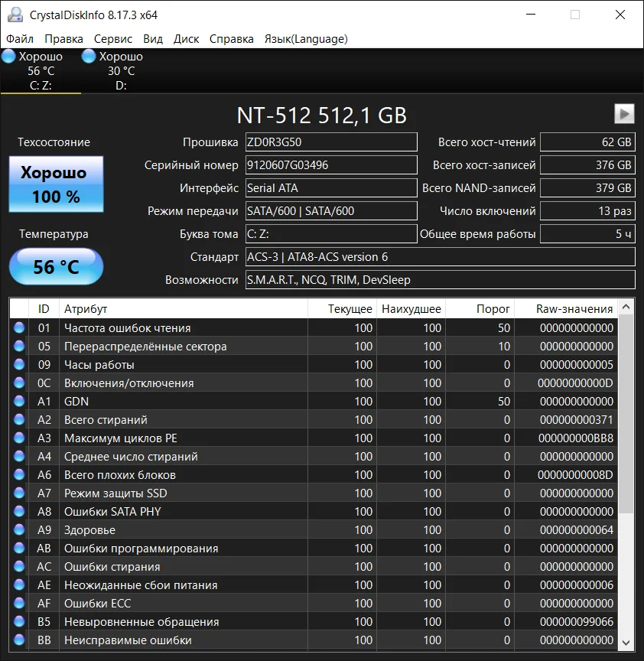Click status orb for attribute 09 Часы работы
This screenshot has height=661, width=644.
pos(19,364)
